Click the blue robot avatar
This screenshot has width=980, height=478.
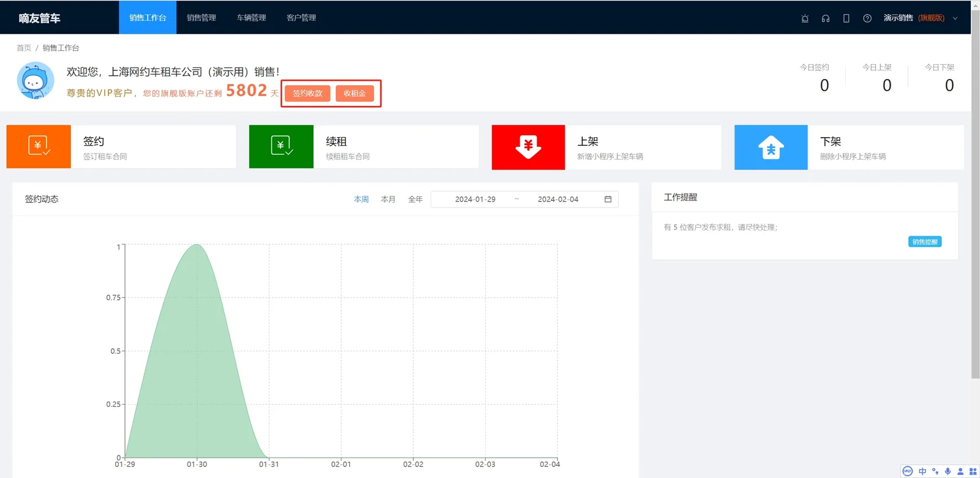pos(36,80)
